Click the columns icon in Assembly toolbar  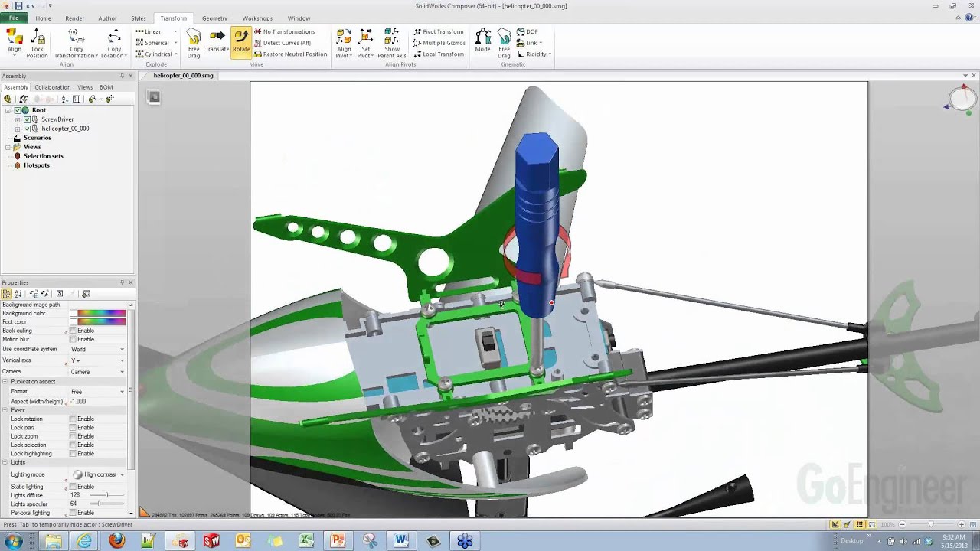pos(77,99)
